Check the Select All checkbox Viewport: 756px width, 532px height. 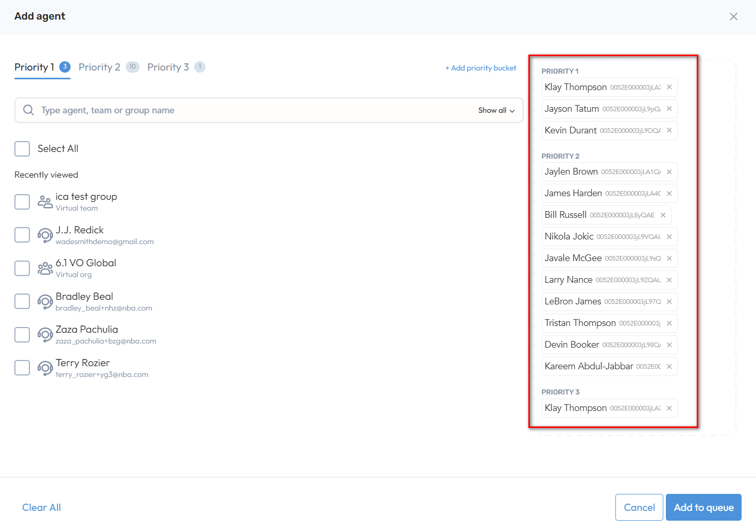pos(22,149)
